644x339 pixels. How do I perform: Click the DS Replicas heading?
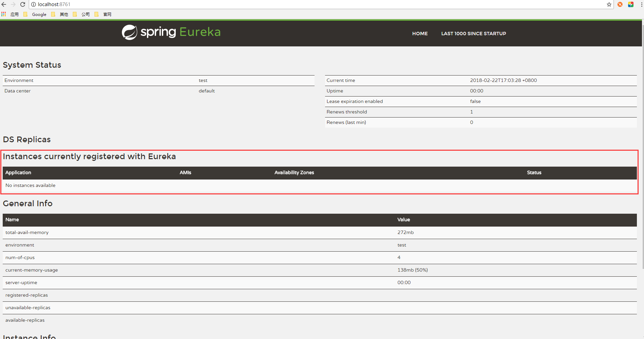pyautogui.click(x=27, y=140)
